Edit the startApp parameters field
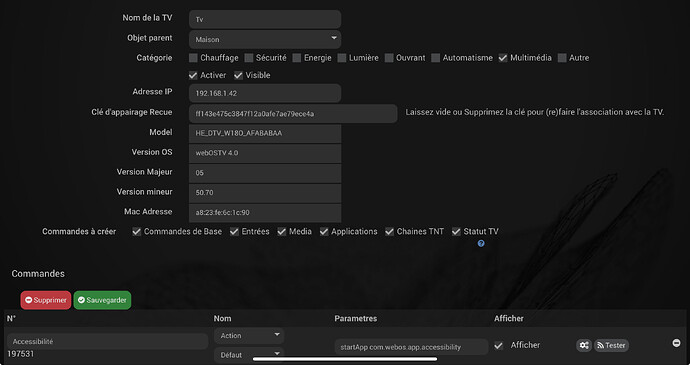The width and height of the screenshot is (690, 365). pyautogui.click(x=411, y=347)
